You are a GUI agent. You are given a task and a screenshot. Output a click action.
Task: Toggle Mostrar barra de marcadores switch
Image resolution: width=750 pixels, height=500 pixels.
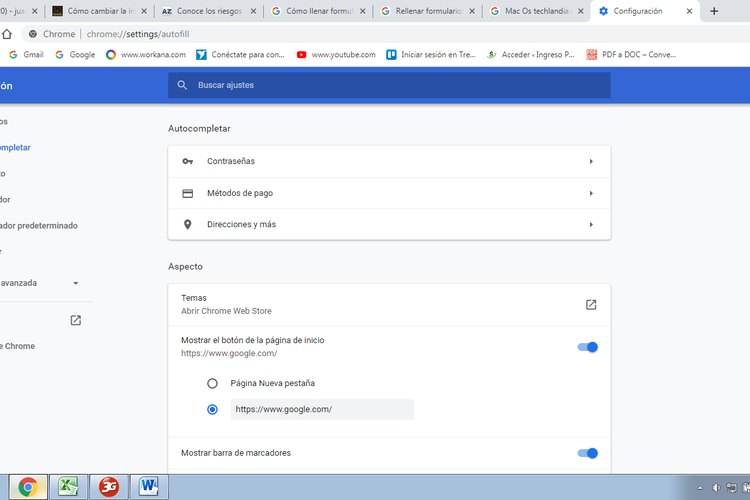coord(588,453)
